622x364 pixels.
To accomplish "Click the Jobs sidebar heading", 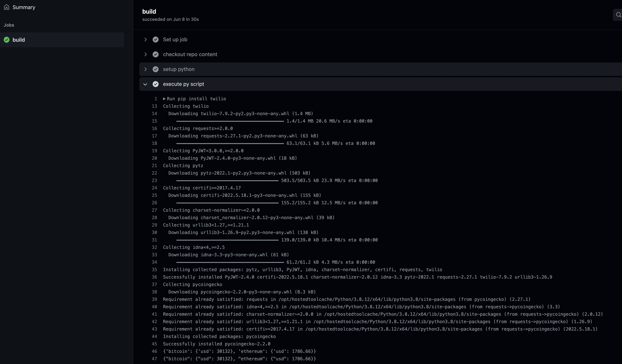I will [x=9, y=25].
